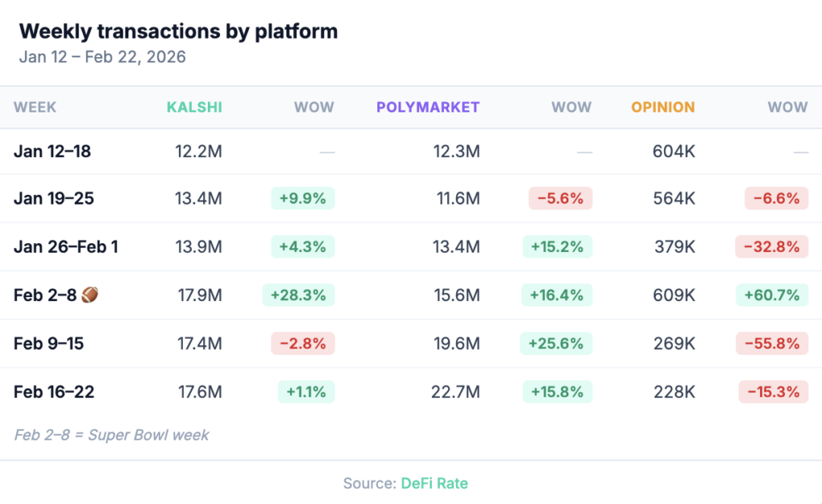Select the −2.8% Kalshi change badge
The height and width of the screenshot is (504, 822).
(x=302, y=343)
